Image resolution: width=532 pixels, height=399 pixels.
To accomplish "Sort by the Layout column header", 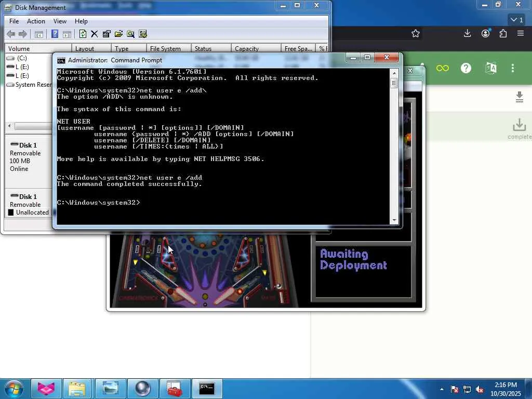I will (x=91, y=48).
